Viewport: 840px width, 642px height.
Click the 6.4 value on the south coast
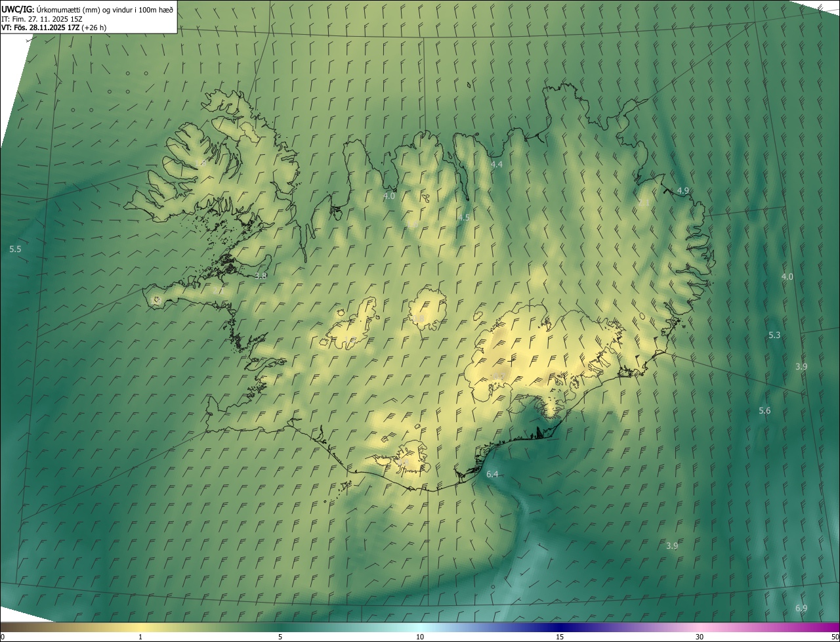point(492,475)
